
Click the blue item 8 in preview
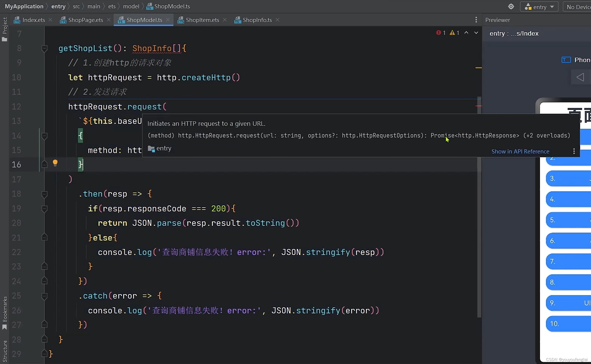pos(568,282)
